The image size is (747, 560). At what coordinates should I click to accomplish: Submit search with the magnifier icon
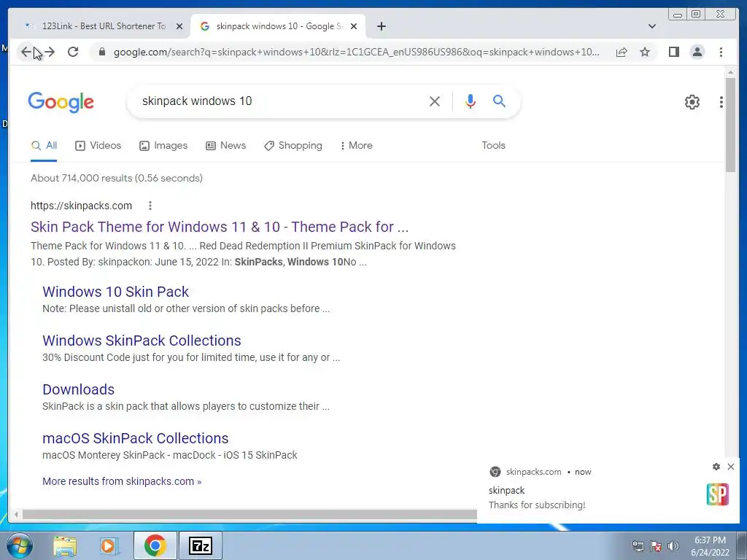(x=499, y=101)
